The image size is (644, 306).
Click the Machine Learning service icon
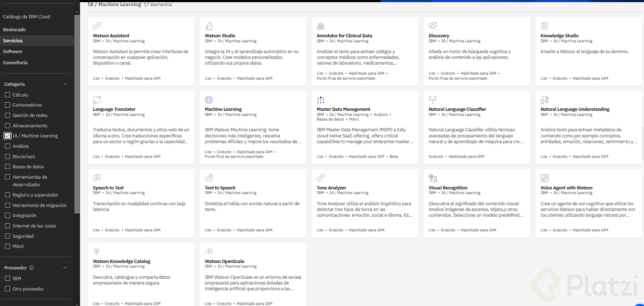[x=209, y=99]
